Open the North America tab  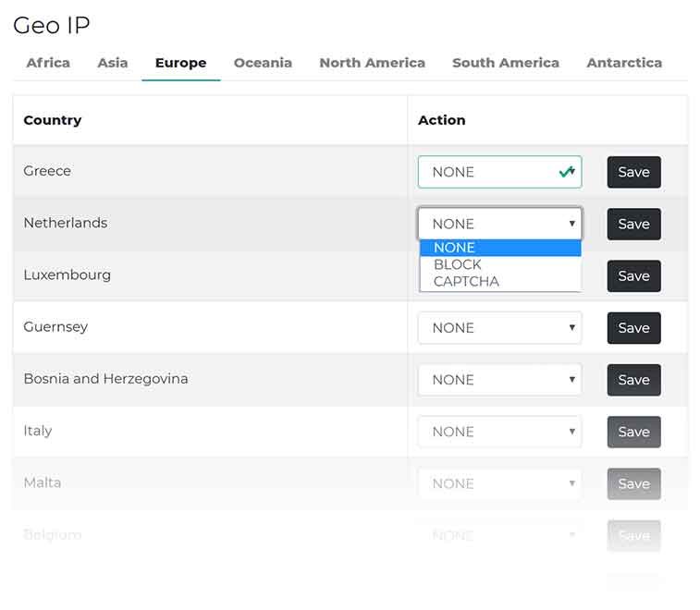click(x=373, y=63)
